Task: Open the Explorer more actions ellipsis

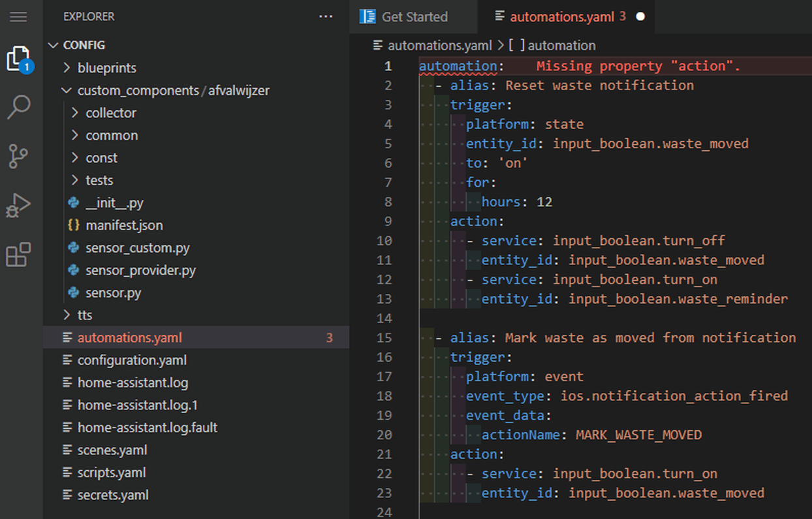Action: 326,16
